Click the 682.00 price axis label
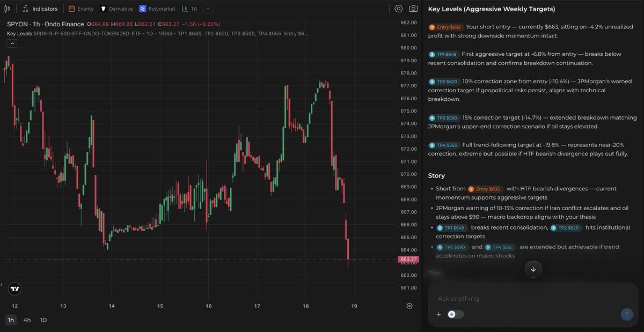This screenshot has width=644, height=332. click(408, 23)
